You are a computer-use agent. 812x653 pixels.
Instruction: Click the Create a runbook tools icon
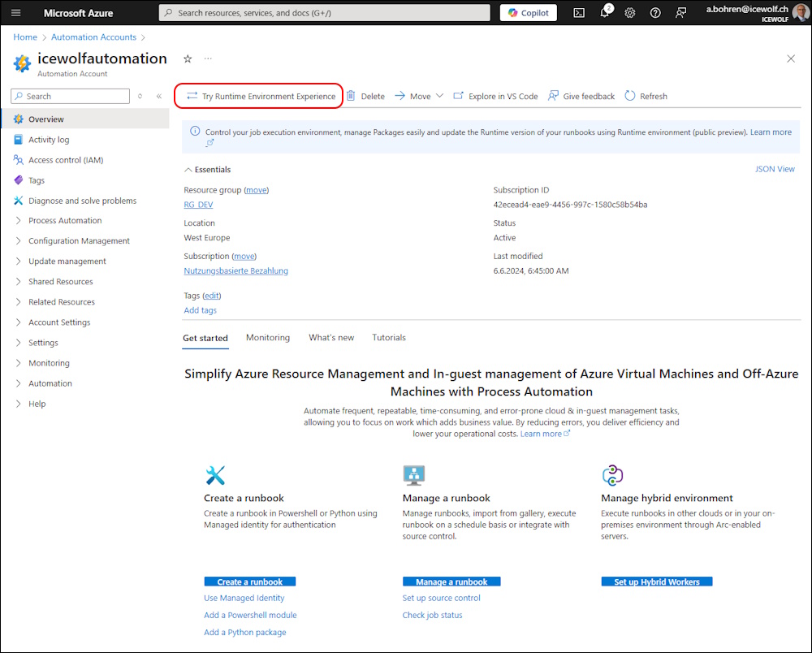tap(215, 475)
